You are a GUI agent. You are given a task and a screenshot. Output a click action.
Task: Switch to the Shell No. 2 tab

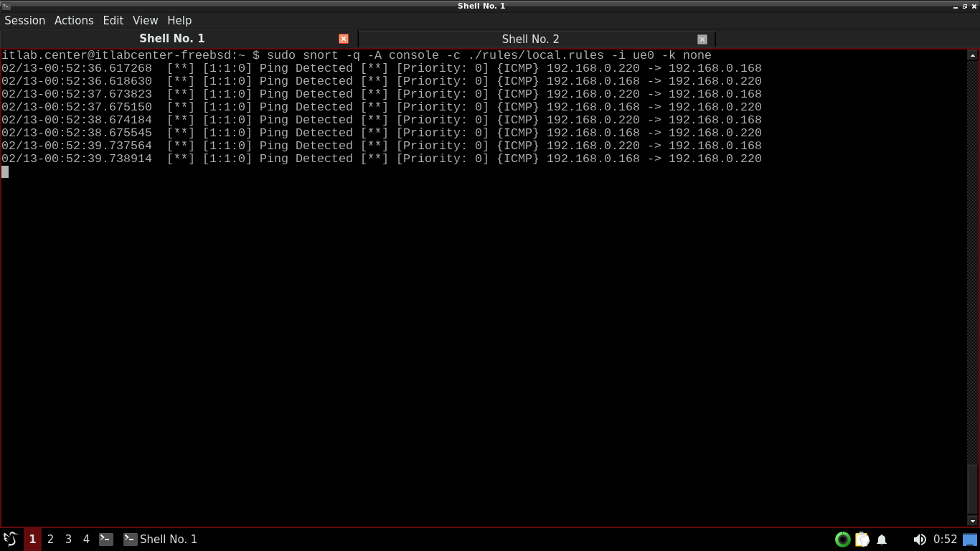pos(530,39)
